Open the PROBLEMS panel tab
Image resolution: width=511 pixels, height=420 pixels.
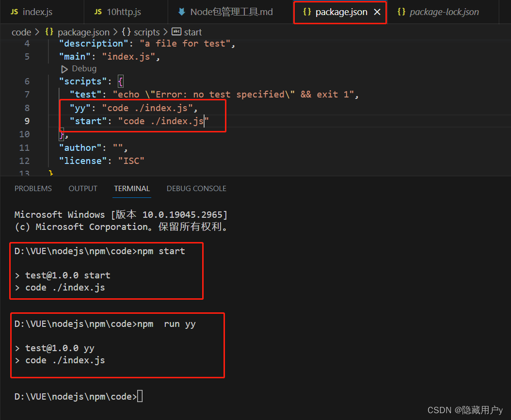(x=33, y=189)
